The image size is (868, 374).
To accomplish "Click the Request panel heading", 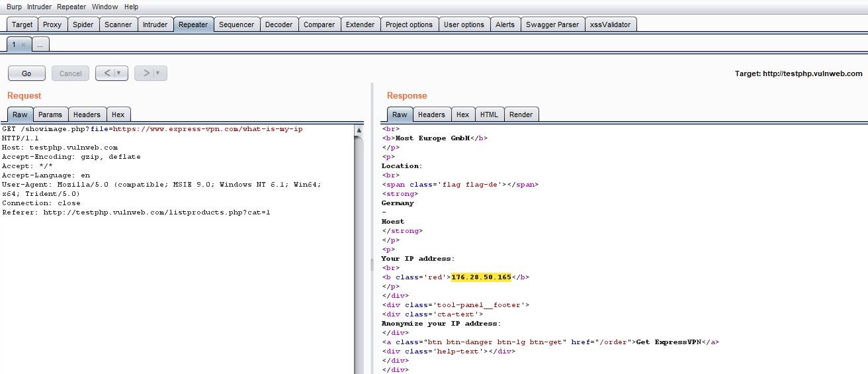I will [x=24, y=96].
